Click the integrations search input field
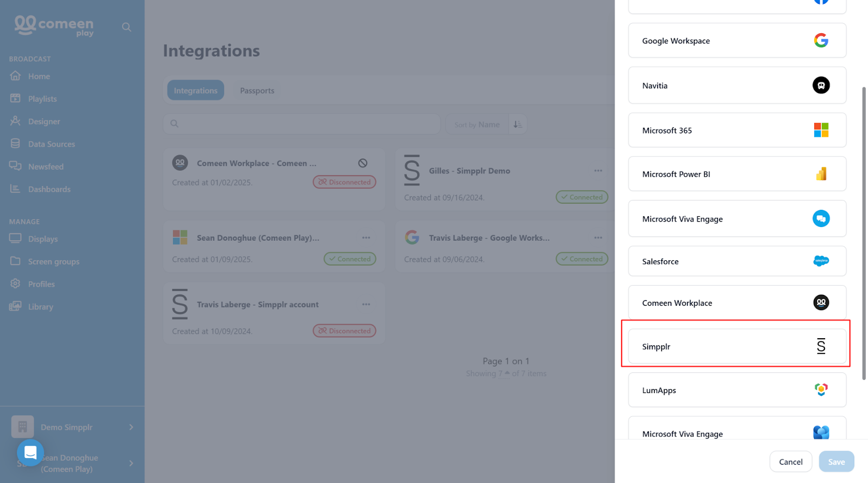868x483 pixels. pyautogui.click(x=302, y=124)
